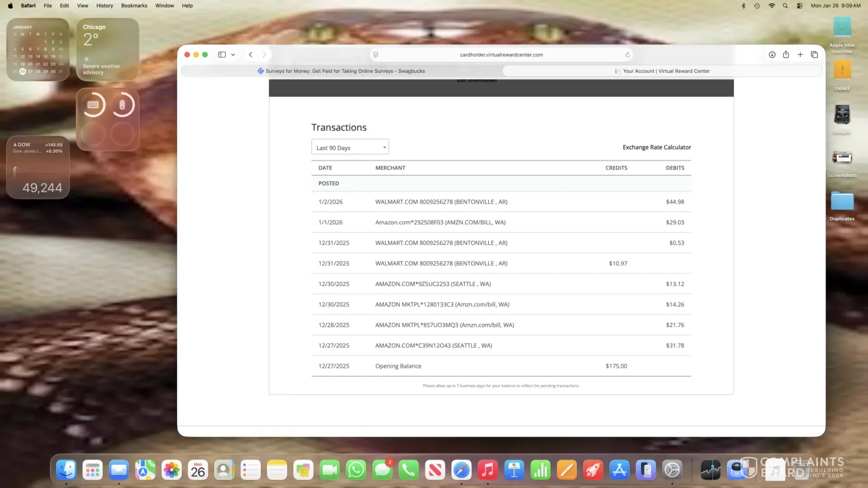Open Calendar from the Dock
Screen dimensions: 868x488
198,470
